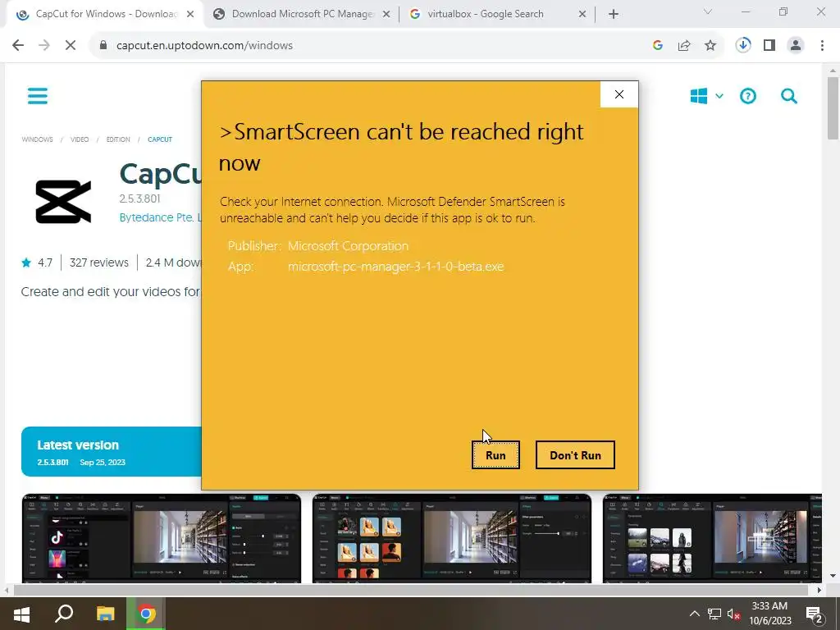Close the Microsoft PC Manager tab

coord(386,15)
